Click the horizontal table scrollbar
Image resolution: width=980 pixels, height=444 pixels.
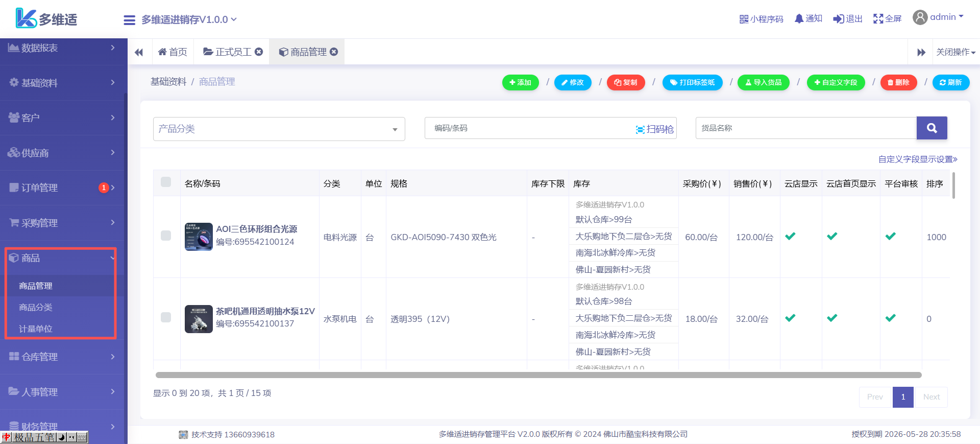coord(538,375)
